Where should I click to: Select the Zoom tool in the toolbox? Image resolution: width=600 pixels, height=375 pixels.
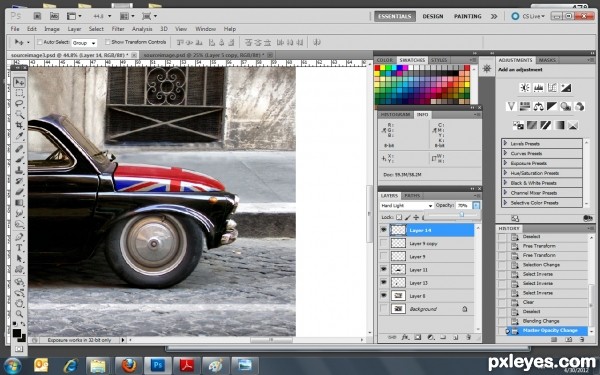pos(19,314)
